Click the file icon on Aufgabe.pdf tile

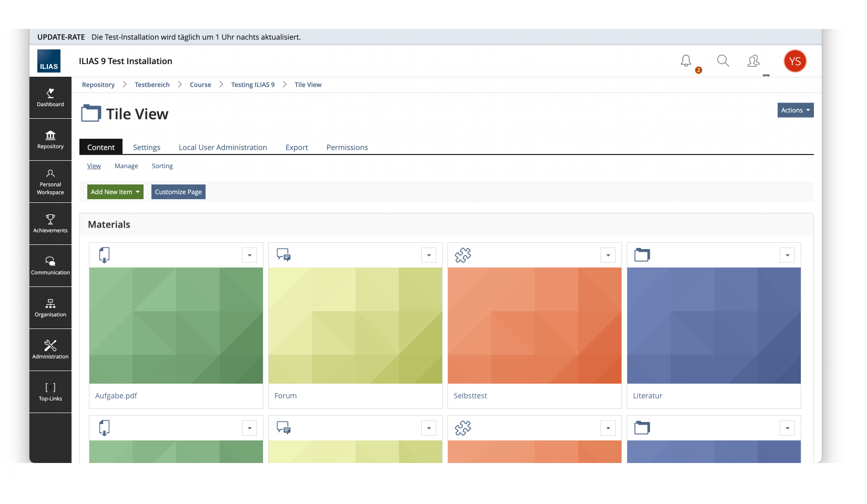(x=104, y=255)
